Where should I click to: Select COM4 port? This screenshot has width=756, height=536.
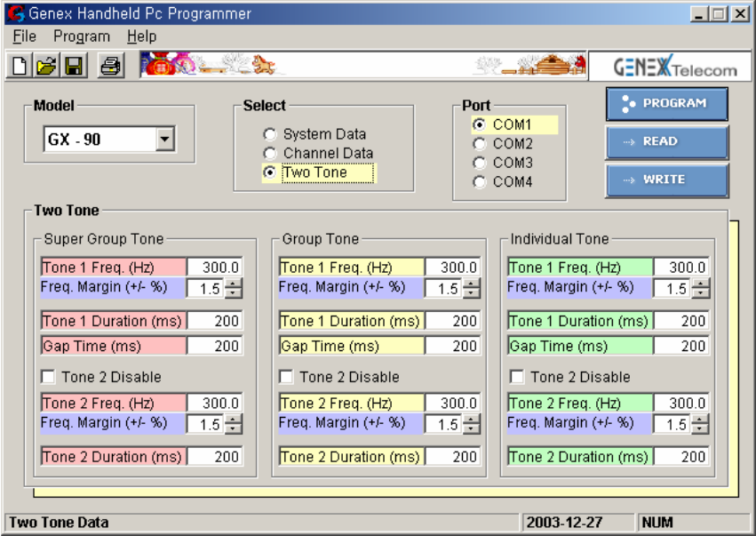tap(479, 182)
